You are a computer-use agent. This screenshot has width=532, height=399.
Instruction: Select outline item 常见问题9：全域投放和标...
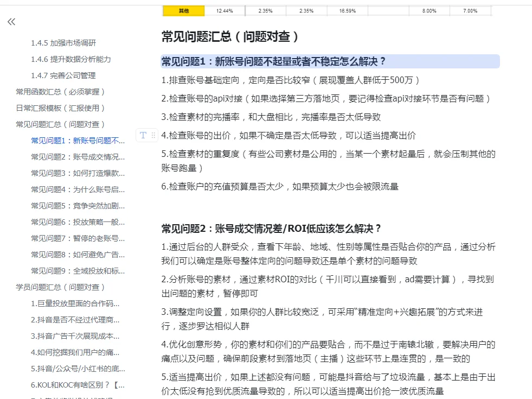[78, 271]
